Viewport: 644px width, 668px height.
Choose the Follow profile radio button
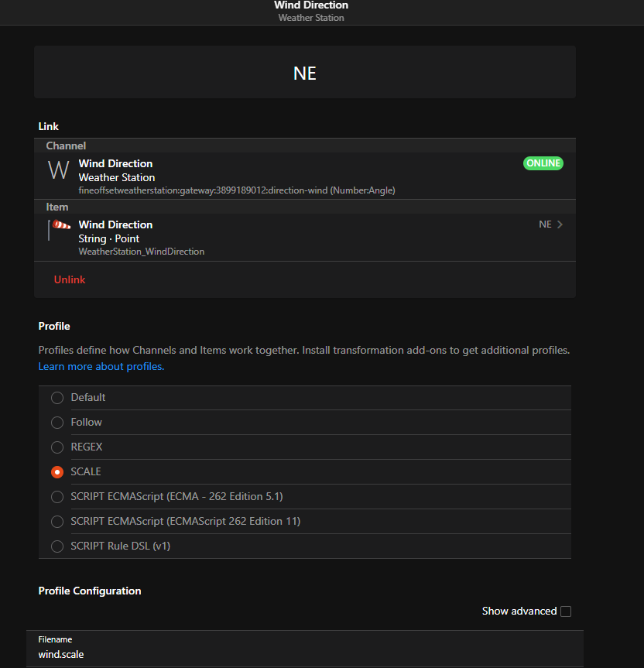tap(57, 423)
